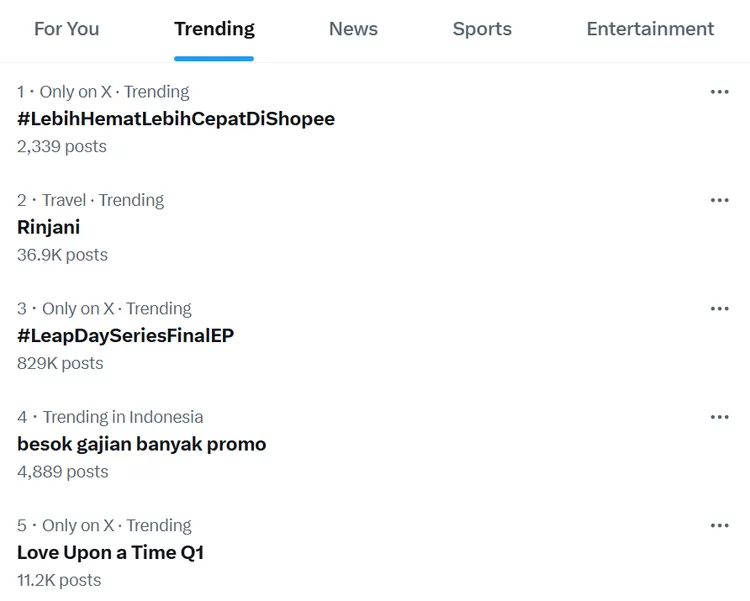Open the Rinjani trending topic
Image resolution: width=750 pixels, height=601 pixels.
click(x=49, y=227)
